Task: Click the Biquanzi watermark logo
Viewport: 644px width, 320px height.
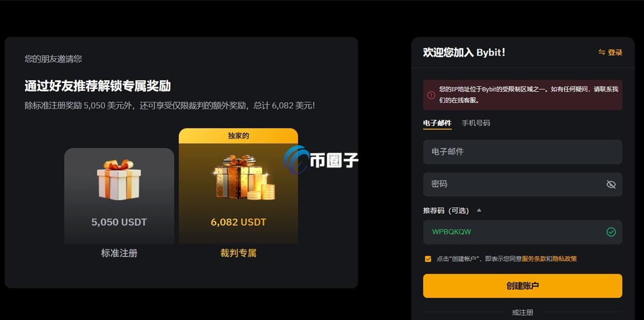Action: pyautogui.click(x=321, y=159)
